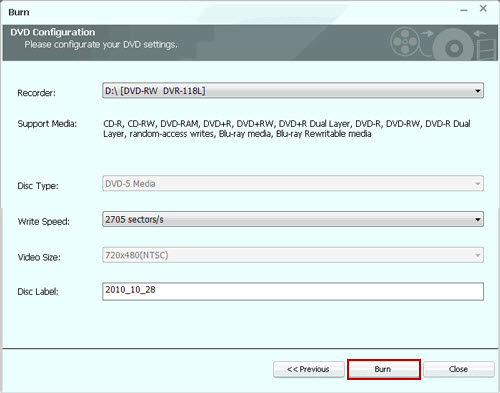Click the DVD Configuration heading

53,32
